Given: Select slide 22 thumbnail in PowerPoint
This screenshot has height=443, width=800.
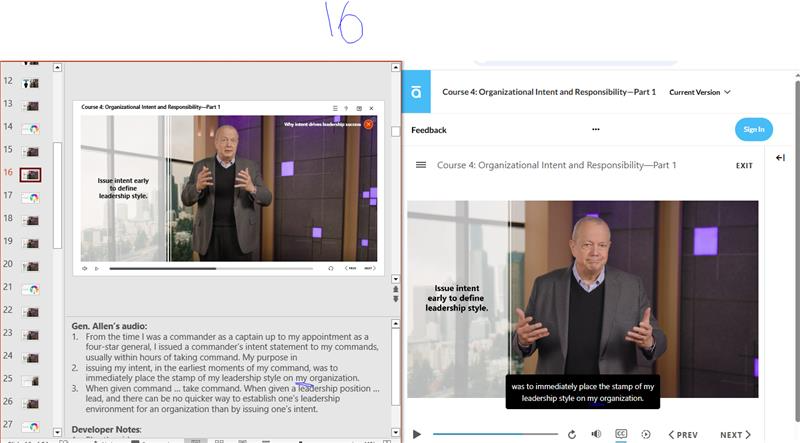Looking at the screenshot, I should [x=31, y=312].
